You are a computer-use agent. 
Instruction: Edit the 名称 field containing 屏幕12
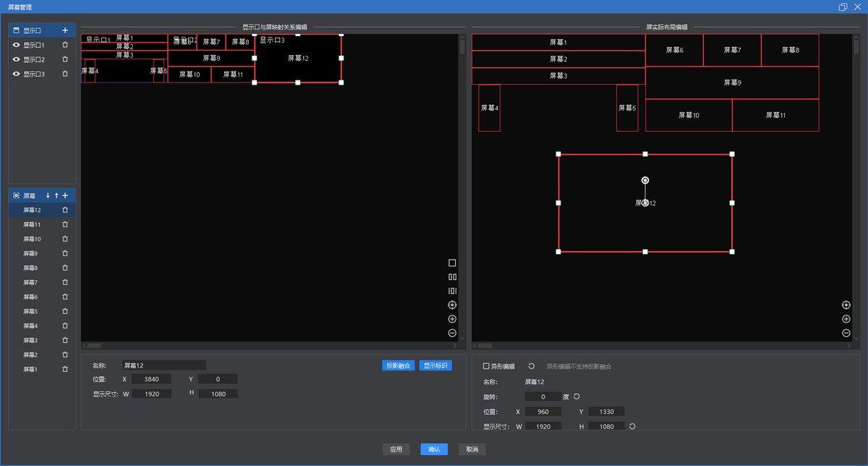tap(163, 365)
